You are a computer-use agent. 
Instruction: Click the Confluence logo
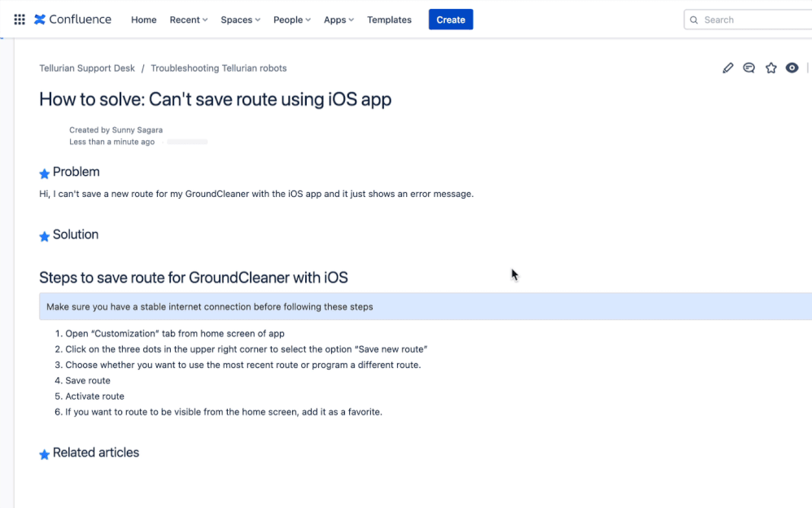pos(72,20)
